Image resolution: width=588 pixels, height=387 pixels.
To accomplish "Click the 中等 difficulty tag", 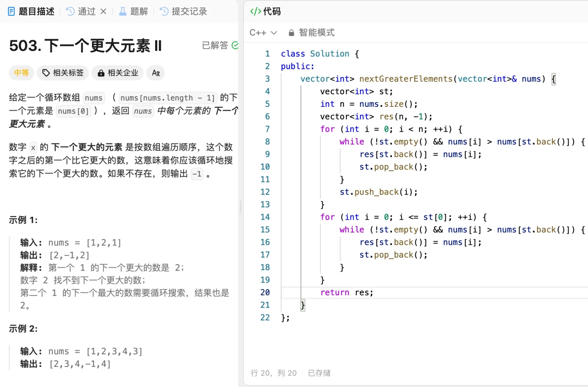I will (21, 73).
